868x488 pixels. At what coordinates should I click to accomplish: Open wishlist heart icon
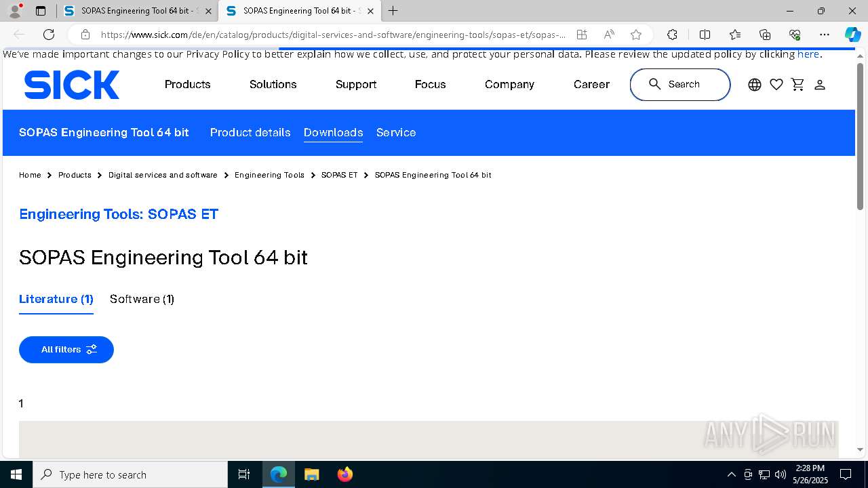point(776,85)
